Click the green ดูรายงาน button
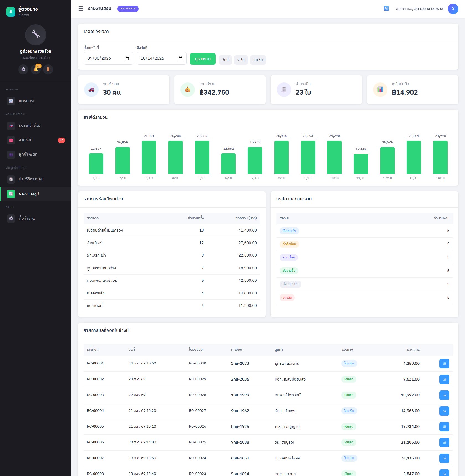This screenshot has width=465, height=476. pyautogui.click(x=203, y=59)
